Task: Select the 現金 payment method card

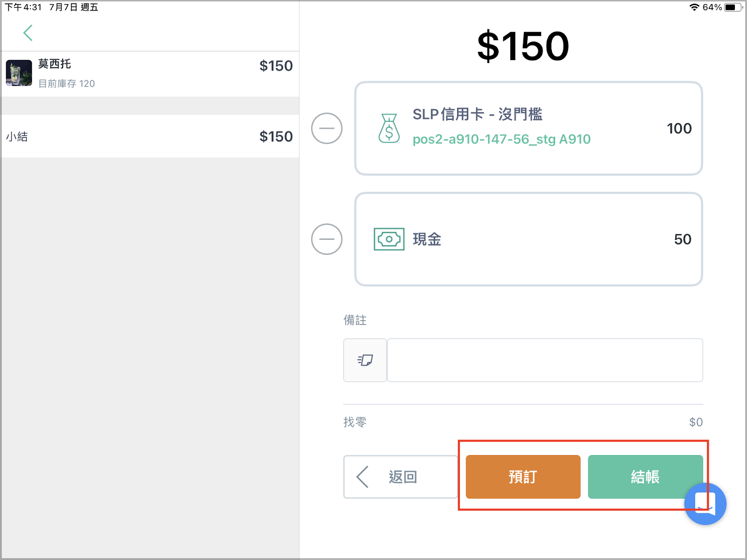Action: click(529, 239)
